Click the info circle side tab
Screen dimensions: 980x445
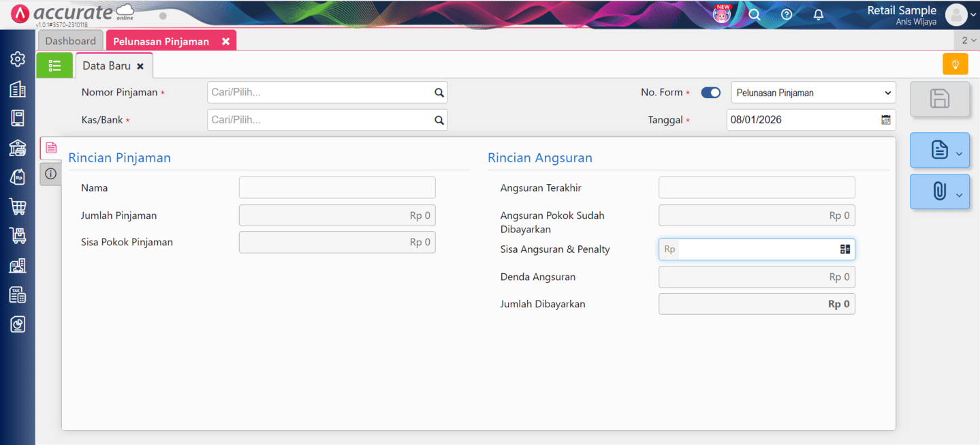tap(51, 174)
